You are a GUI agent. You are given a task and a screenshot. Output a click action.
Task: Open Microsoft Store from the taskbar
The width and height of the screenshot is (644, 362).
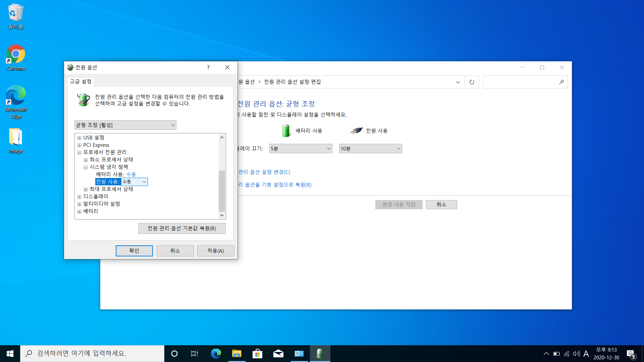(x=257, y=354)
